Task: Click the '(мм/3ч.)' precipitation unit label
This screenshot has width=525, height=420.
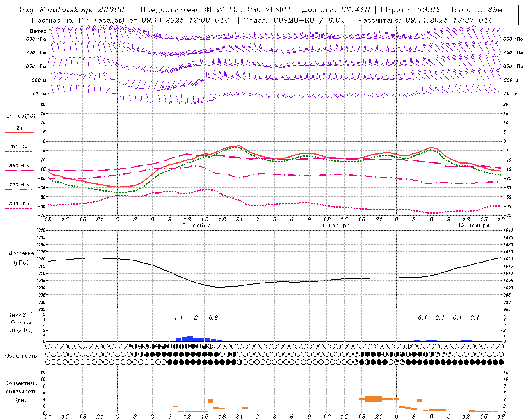Action: [x=21, y=315]
